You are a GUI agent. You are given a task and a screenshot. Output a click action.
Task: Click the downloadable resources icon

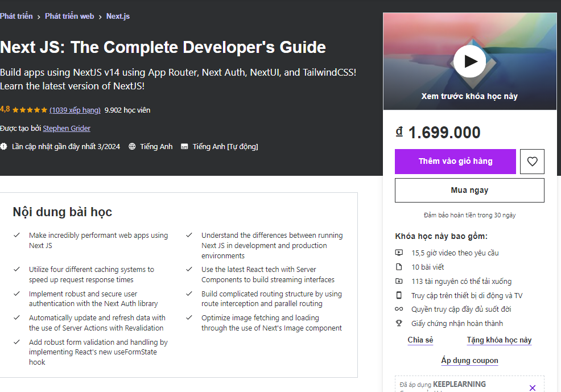(x=399, y=281)
